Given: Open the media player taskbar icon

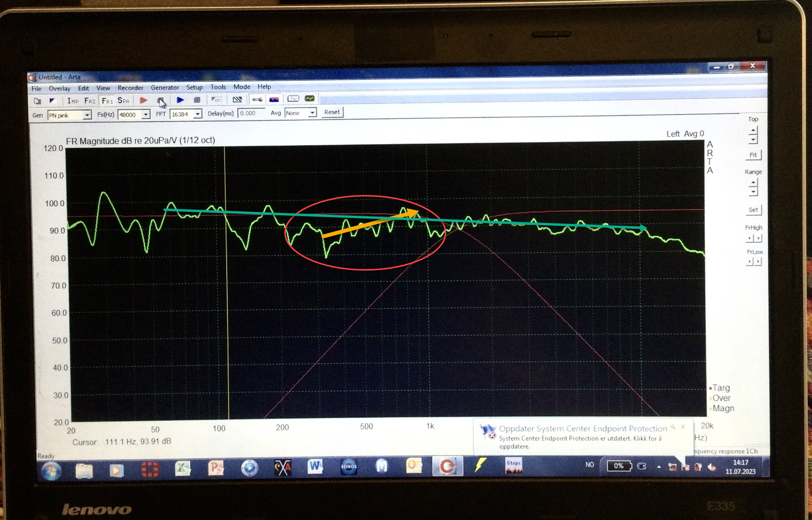Looking at the screenshot, I should [x=116, y=469].
